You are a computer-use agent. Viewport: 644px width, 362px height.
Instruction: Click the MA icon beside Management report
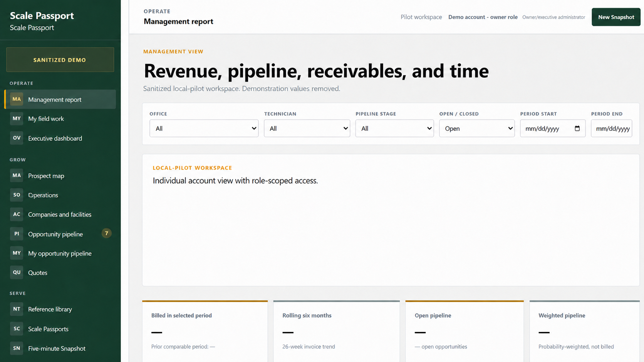17,99
